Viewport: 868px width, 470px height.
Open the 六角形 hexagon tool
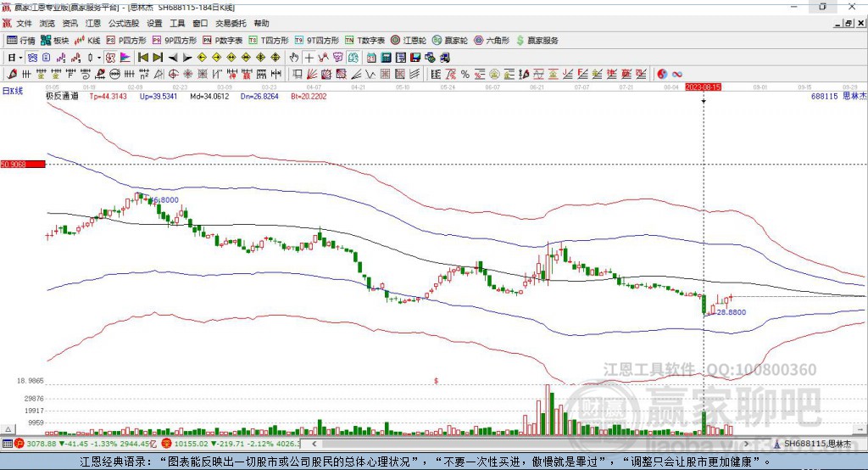click(x=492, y=41)
